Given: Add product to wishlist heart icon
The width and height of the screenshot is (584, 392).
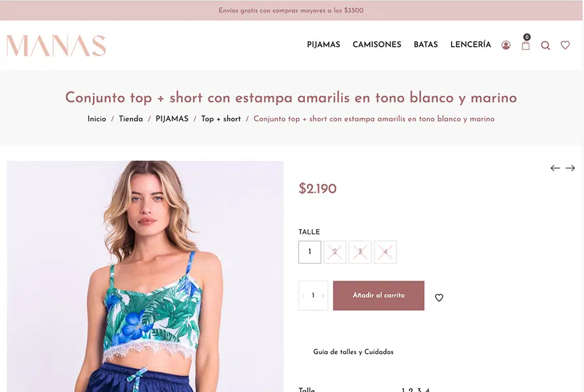Looking at the screenshot, I should pos(439,298).
